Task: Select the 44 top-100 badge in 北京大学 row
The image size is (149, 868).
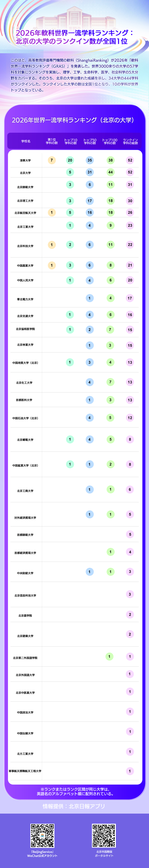Action: (110, 172)
